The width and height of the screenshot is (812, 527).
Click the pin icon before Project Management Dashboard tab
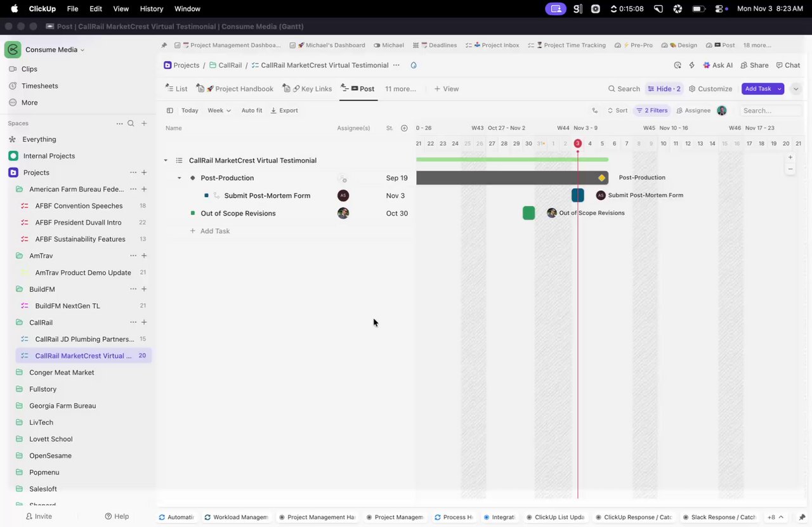click(x=164, y=45)
